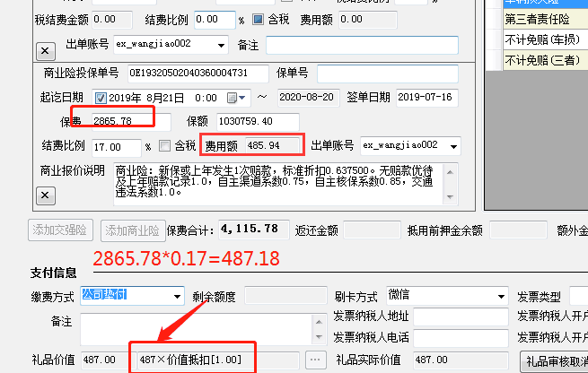Click the 商业报价说明 text area
The height and width of the screenshot is (373, 588).
click(279, 184)
